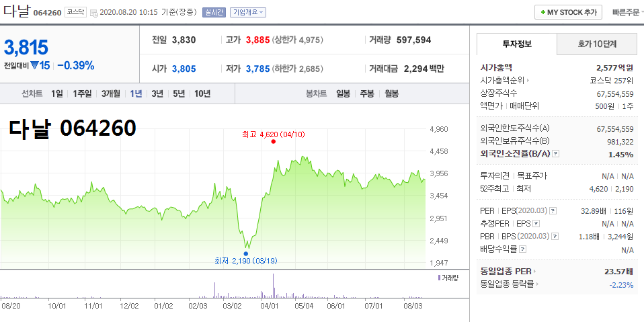Click the 코스닥 257위 ranking value

point(612,81)
